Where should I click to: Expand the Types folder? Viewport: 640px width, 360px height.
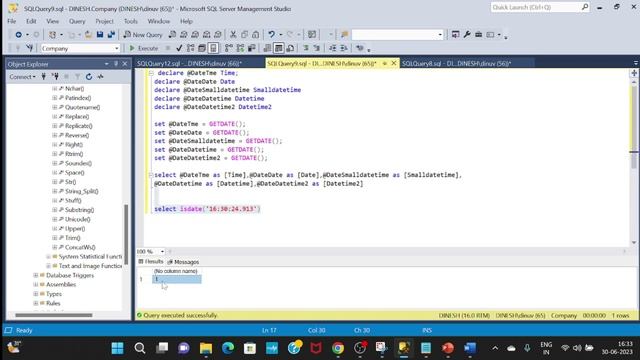click(x=36, y=294)
